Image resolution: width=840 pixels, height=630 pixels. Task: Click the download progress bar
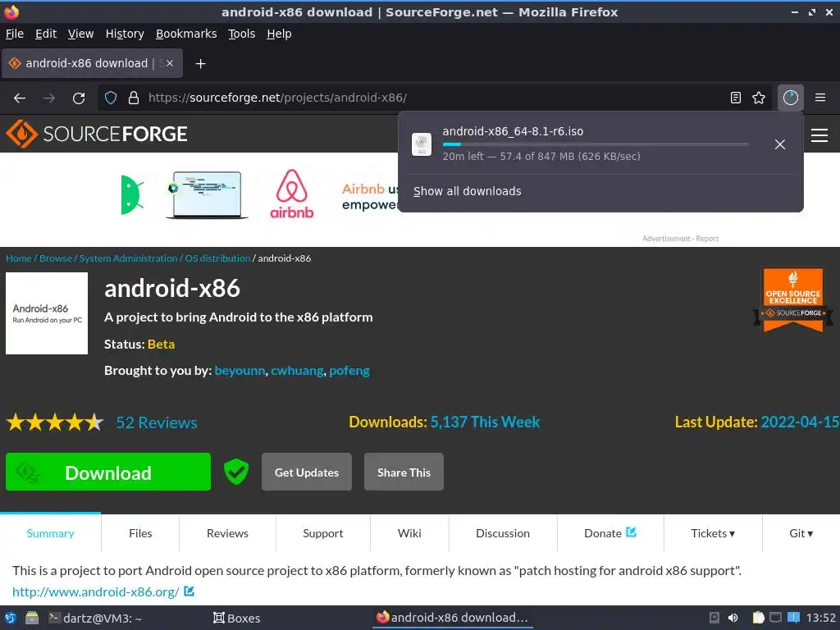[596, 144]
